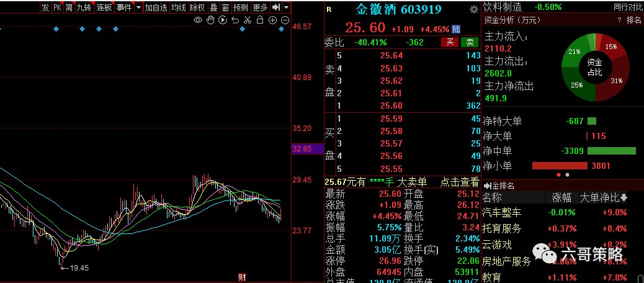Click the 25% green donut segment

[x=577, y=85]
